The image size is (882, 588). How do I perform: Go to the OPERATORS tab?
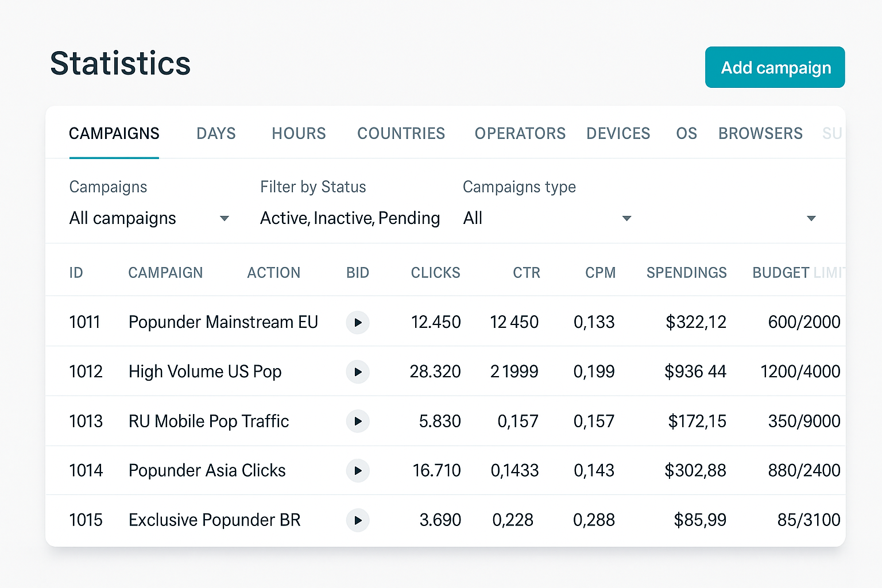pos(520,133)
